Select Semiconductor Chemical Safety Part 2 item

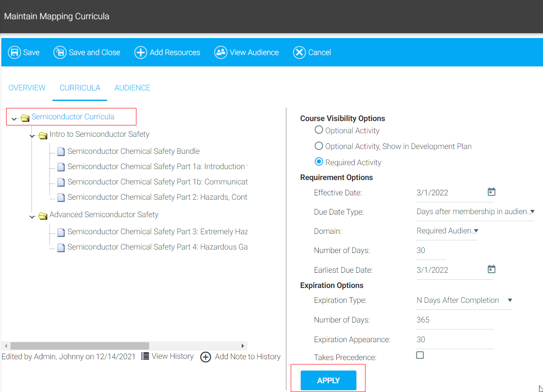click(x=157, y=197)
